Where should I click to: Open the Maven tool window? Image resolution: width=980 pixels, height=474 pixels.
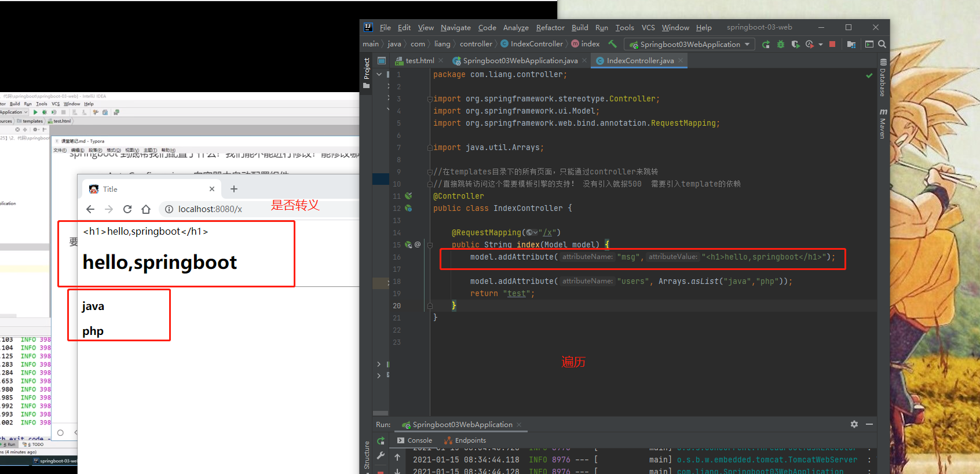(x=883, y=123)
